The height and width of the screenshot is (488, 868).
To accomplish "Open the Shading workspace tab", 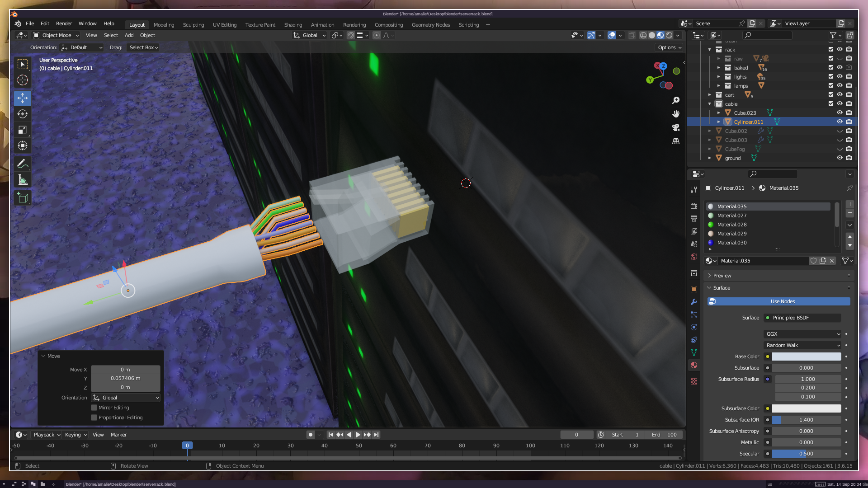I will tap(293, 25).
